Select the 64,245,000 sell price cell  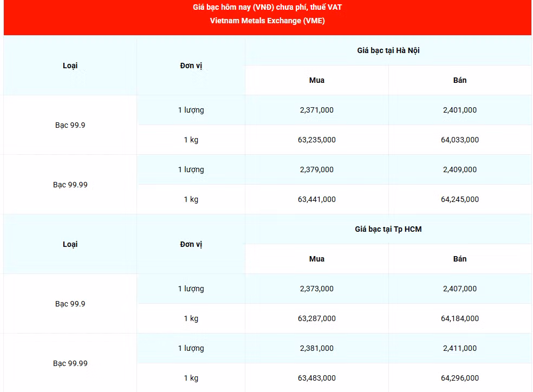pyautogui.click(x=460, y=199)
